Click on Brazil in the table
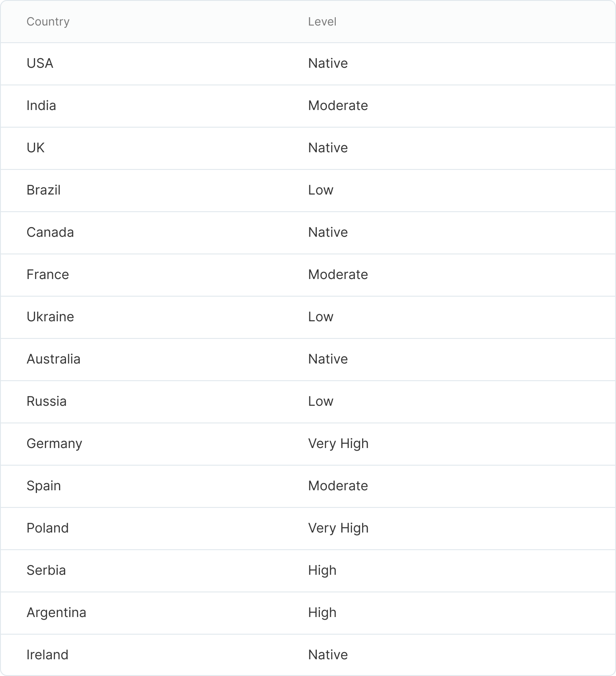This screenshot has height=676, width=616. 44,190
